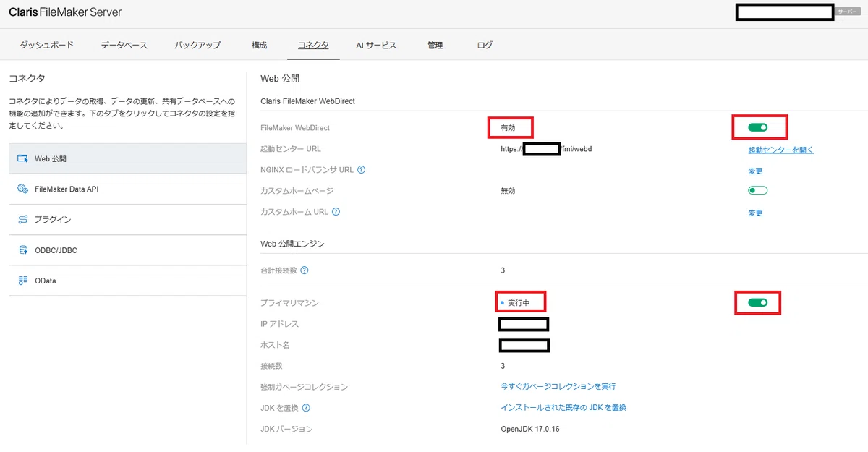The width and height of the screenshot is (868, 452).
Task: Click the OpenJDK 17.0.16 version text
Action: tap(530, 429)
